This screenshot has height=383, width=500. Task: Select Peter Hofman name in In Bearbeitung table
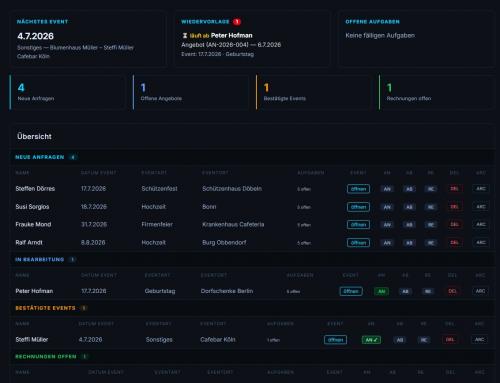click(34, 291)
